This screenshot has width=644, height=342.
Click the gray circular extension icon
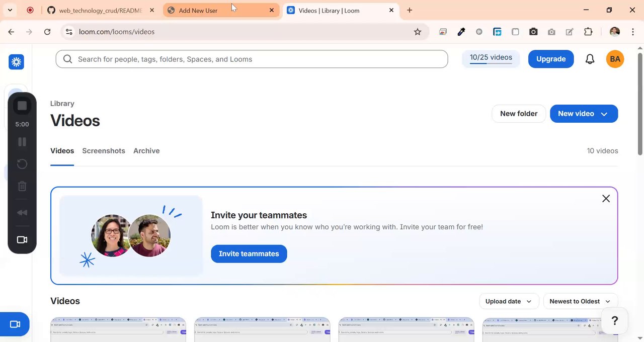[x=479, y=32]
